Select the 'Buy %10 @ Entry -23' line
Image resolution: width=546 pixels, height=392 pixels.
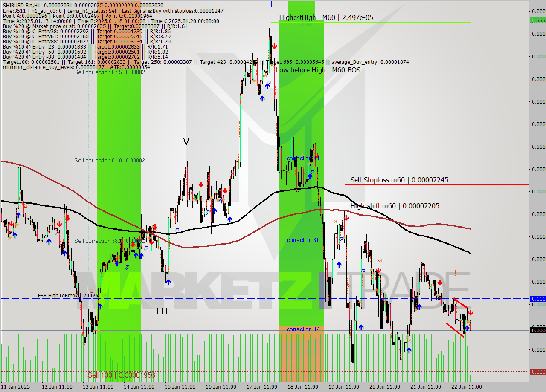[85, 46]
